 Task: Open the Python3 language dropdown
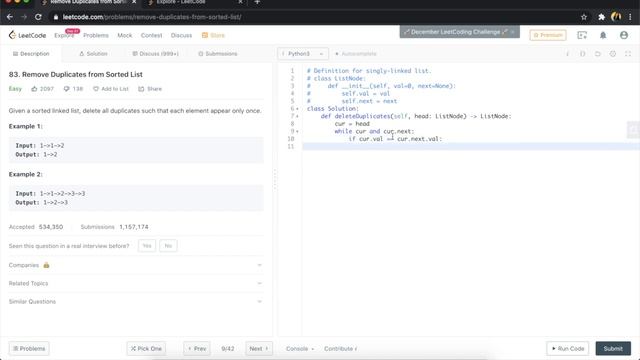303,54
